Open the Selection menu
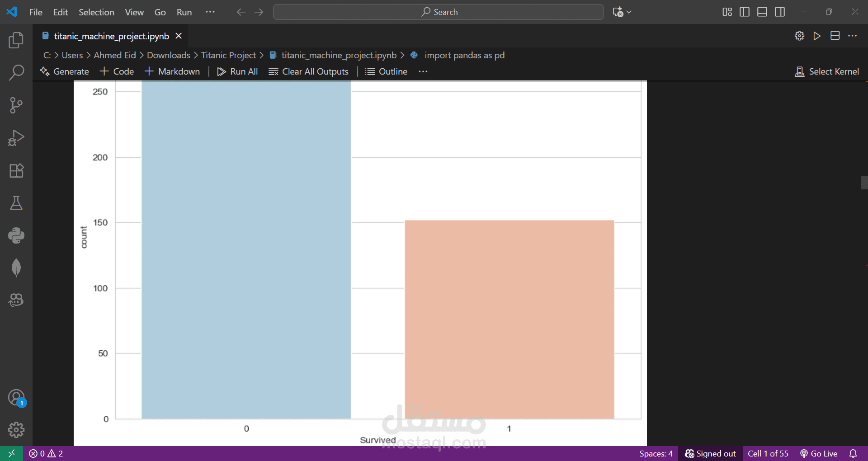The height and width of the screenshot is (461, 868). point(96,12)
